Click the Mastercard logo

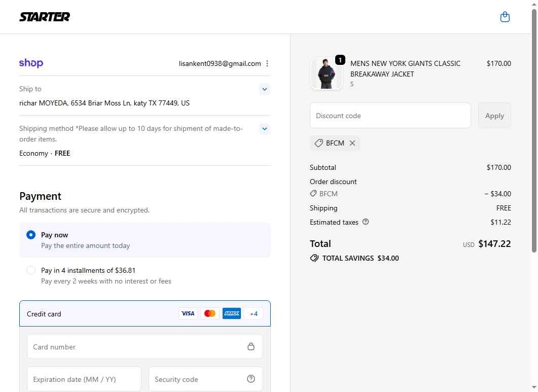pyautogui.click(x=209, y=313)
